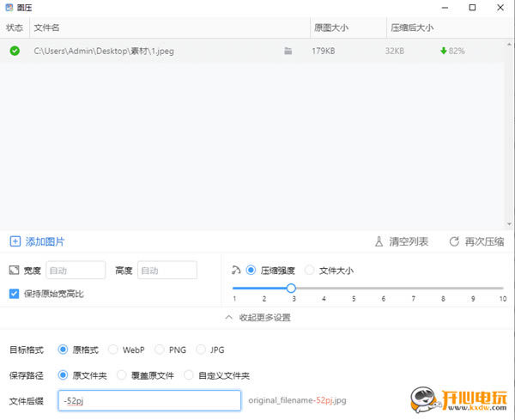The height and width of the screenshot is (420, 515).
Task: Toggle keep original aspect ratio checkbox
Action: 14,294
